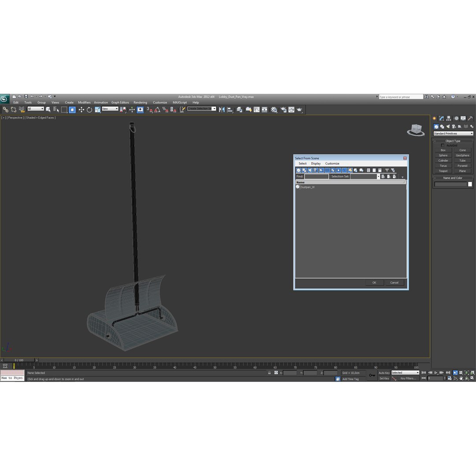Open the Quick Access toolbar dropdown arrow
The image size is (476, 476).
coord(55,97)
